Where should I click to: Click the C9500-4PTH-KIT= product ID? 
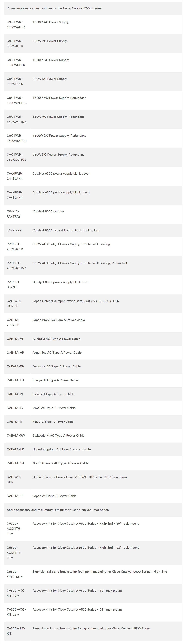[x=15, y=574]
